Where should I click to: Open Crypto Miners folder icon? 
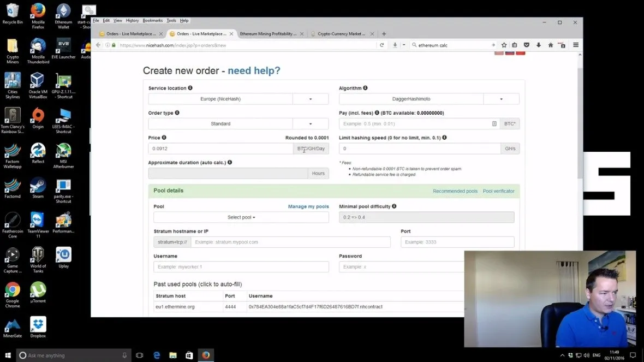click(13, 51)
